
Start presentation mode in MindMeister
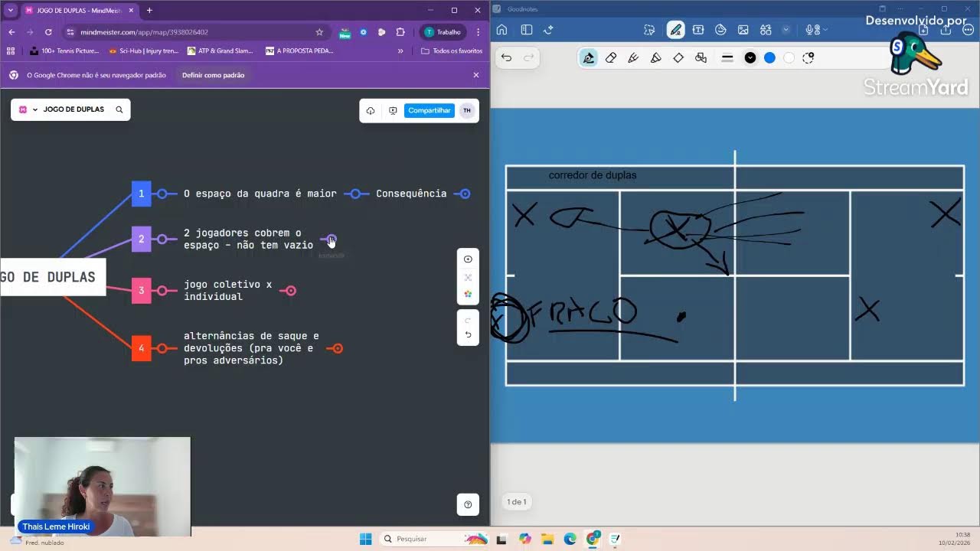(x=393, y=110)
